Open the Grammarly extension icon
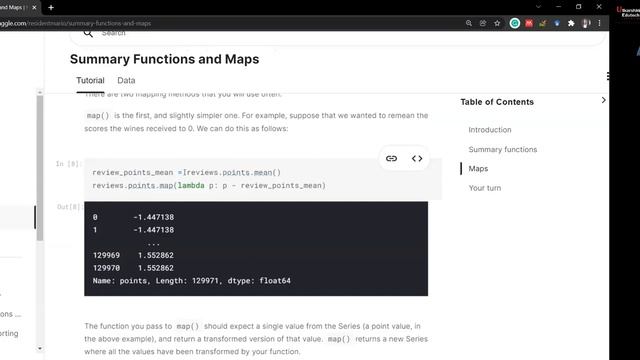 515,23
